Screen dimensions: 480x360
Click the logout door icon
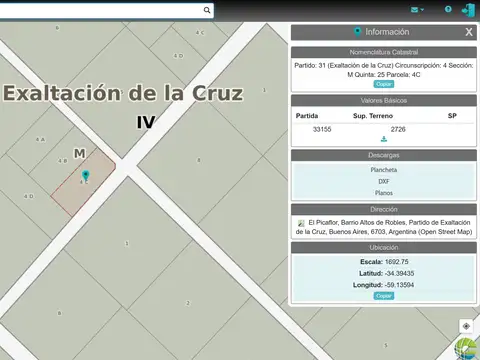point(468,10)
